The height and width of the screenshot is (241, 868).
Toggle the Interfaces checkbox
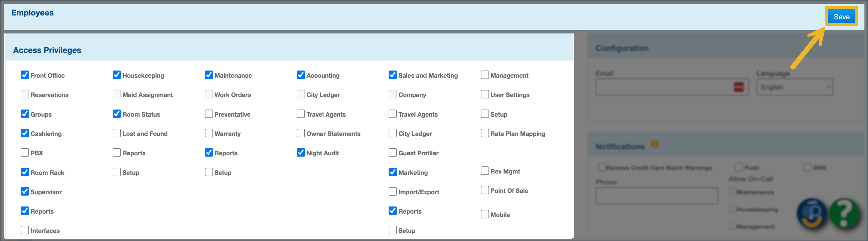[25, 230]
